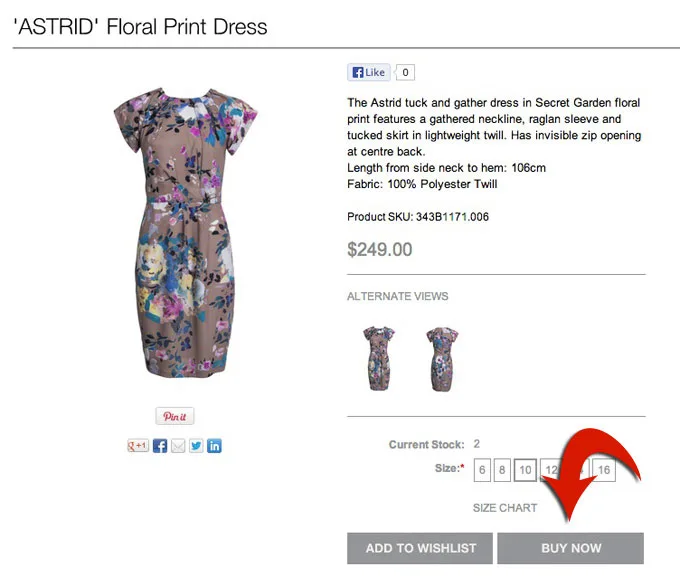Click ADD TO WISHLIST button
The image size is (680, 576).
420,548
